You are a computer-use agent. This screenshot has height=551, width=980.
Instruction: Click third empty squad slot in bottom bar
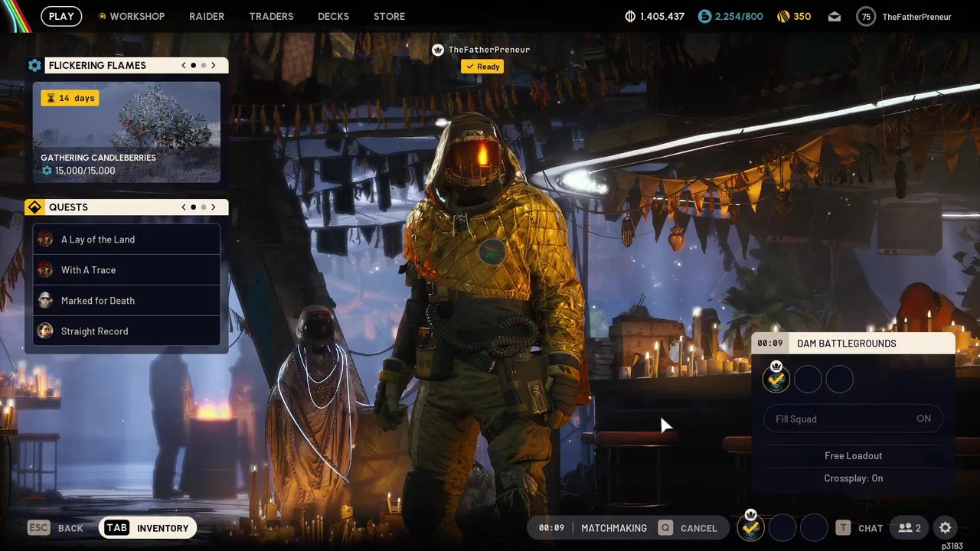point(814,527)
